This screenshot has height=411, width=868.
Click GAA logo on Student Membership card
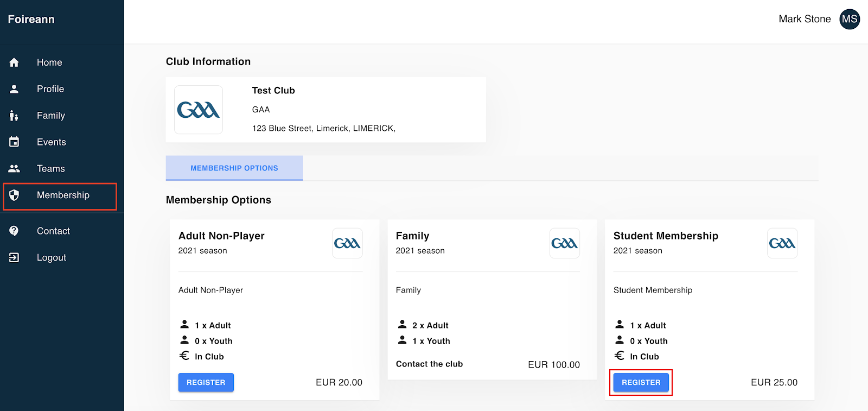(782, 243)
